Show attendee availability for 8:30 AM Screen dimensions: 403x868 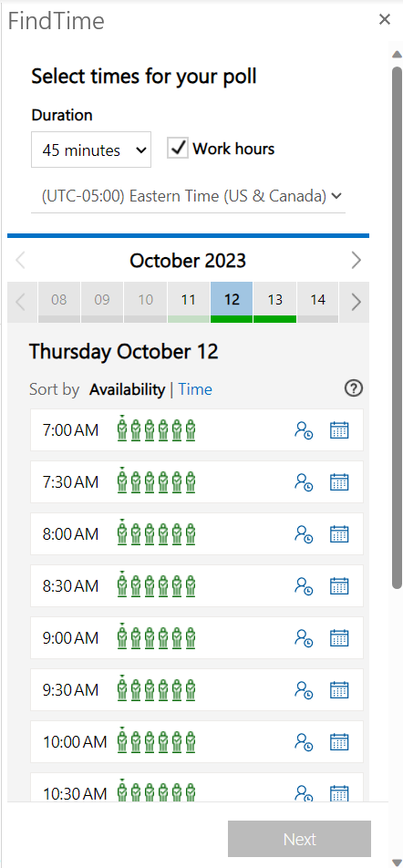tap(304, 586)
